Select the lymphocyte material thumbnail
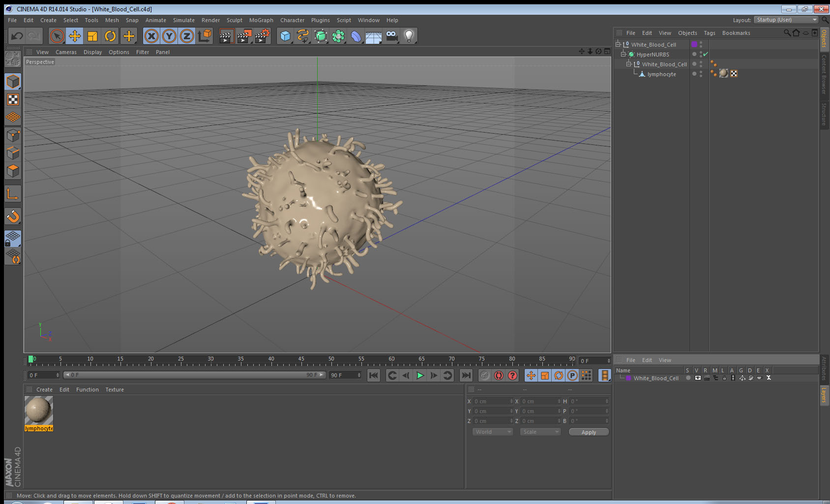830x504 pixels. [39, 411]
